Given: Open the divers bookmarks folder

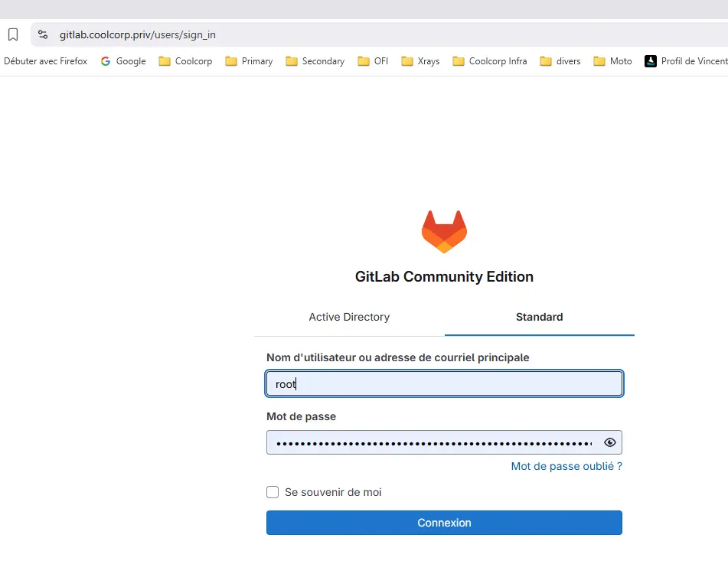Looking at the screenshot, I should (x=560, y=61).
